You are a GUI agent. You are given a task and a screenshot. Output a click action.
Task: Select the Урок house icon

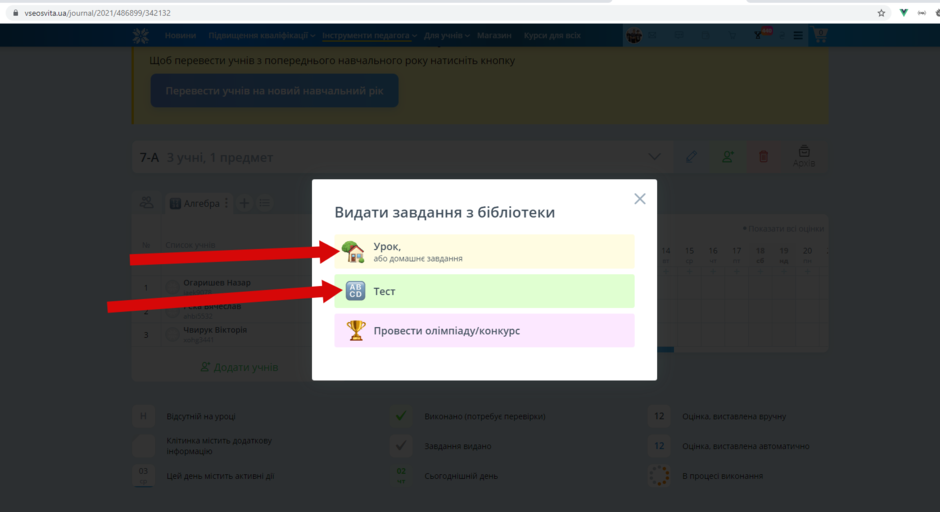click(353, 252)
